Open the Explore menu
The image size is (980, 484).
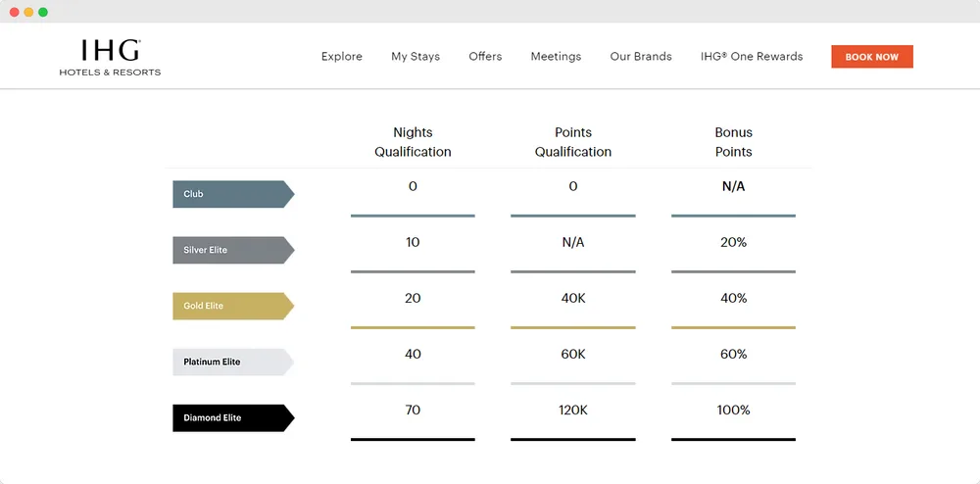(x=342, y=56)
